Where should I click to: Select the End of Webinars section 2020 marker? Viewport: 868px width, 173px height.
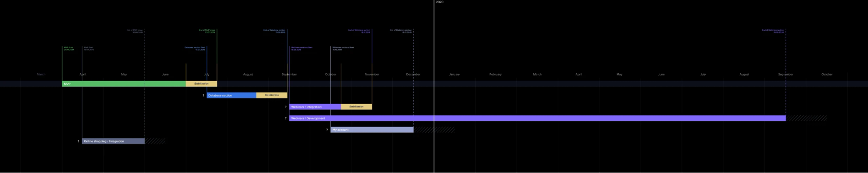pyautogui.click(x=773, y=31)
